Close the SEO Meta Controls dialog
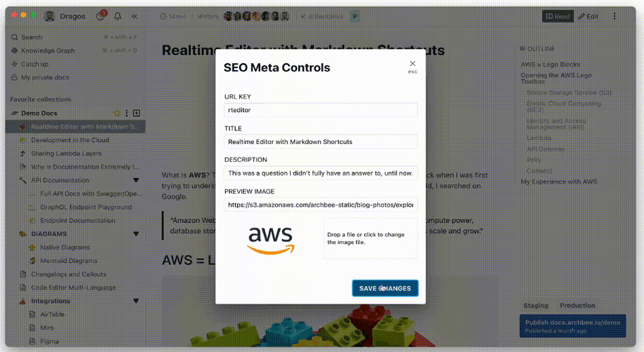644x352 pixels. (x=412, y=64)
